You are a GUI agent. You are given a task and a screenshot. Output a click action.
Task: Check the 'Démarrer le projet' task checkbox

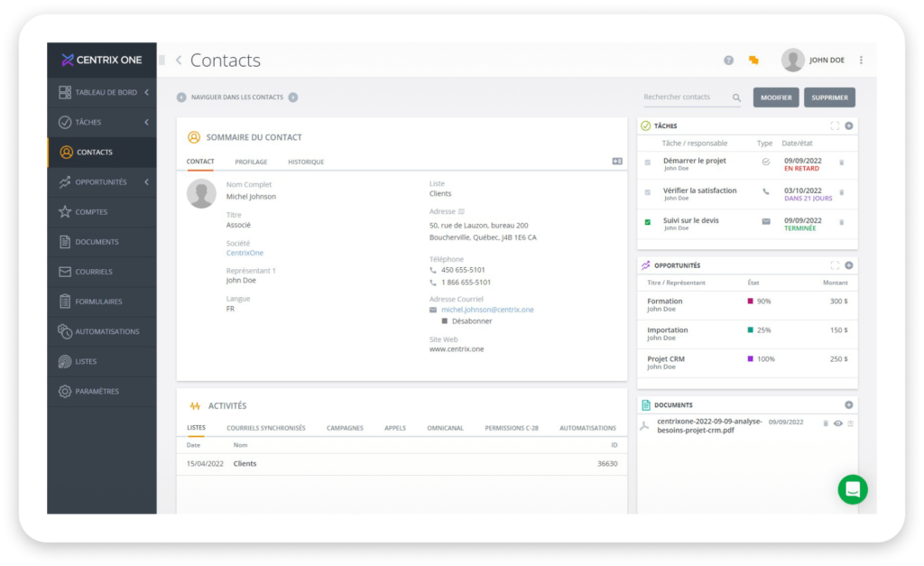coord(647,162)
